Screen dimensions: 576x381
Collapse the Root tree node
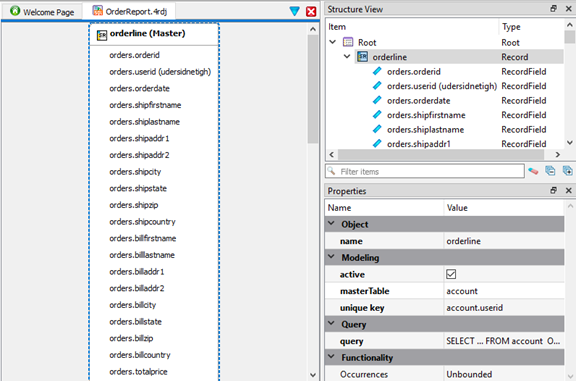pos(333,42)
